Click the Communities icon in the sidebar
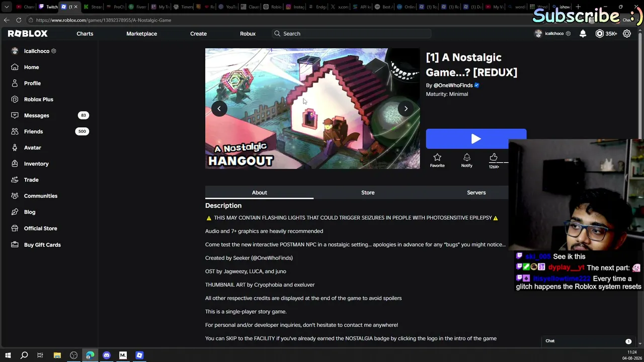This screenshot has height=362, width=644. point(15,196)
